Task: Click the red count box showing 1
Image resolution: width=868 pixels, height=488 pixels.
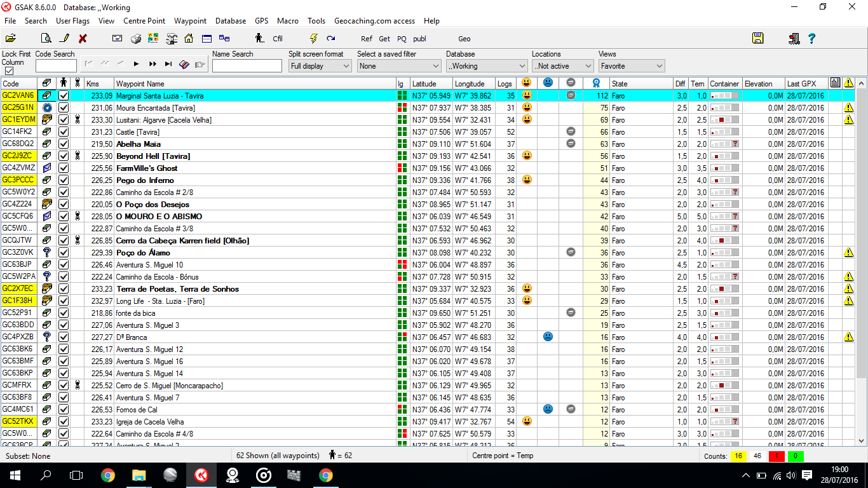Action: [776, 456]
